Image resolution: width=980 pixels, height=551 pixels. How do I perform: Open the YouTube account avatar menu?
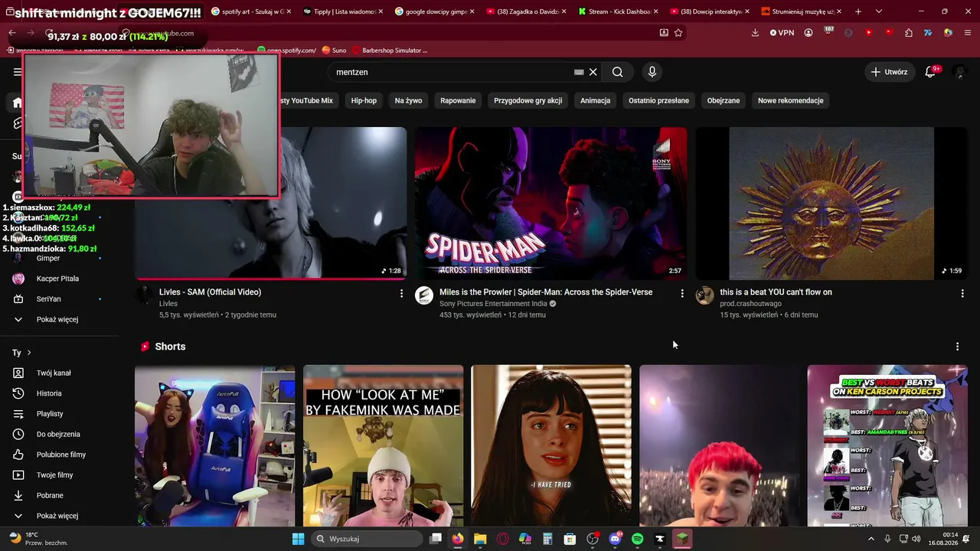959,72
